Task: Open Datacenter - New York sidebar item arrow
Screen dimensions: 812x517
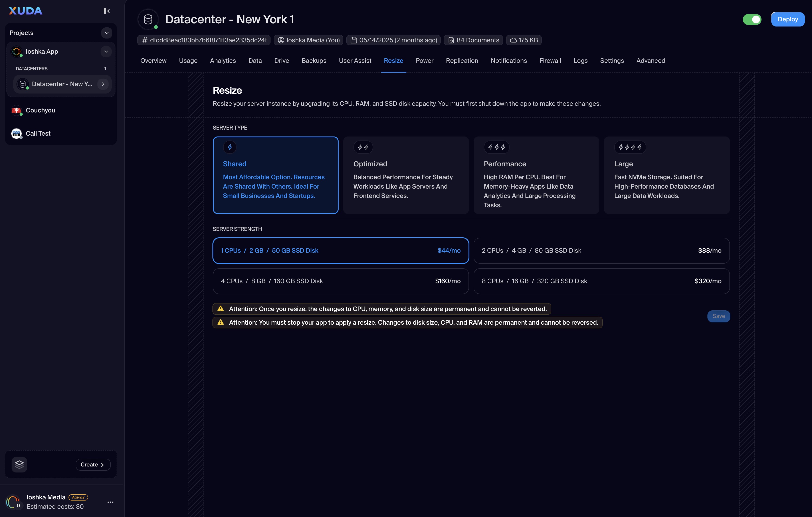Action: pos(103,84)
